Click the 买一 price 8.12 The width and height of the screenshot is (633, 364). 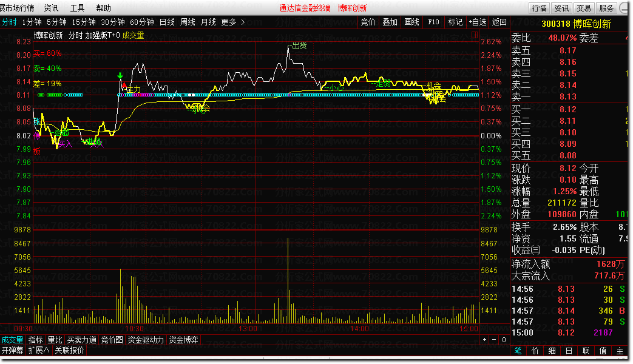pos(568,109)
